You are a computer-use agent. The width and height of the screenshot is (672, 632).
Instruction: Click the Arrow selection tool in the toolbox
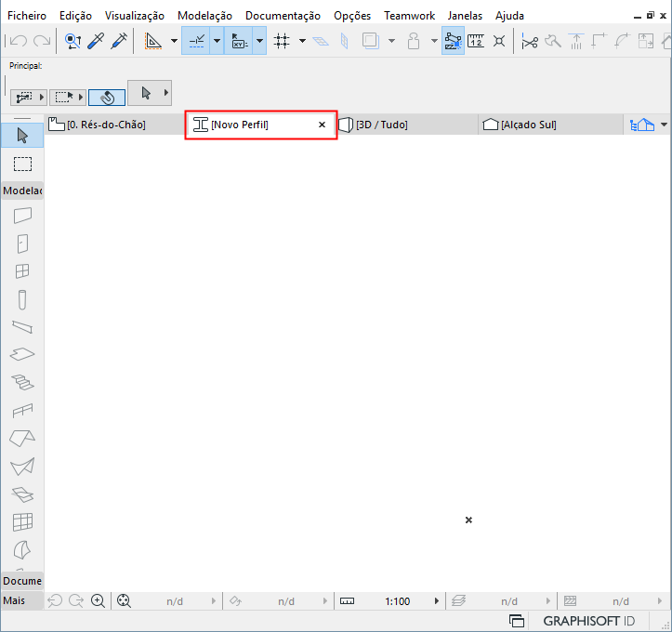22,136
